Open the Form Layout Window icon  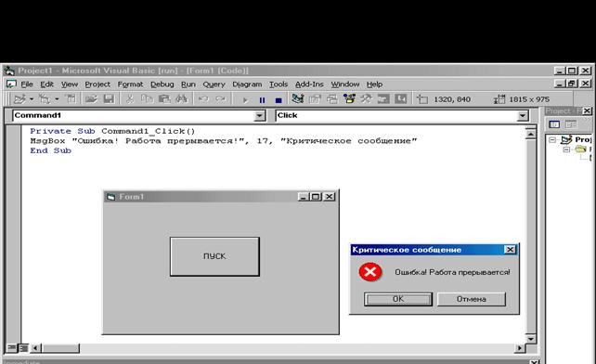tap(331, 99)
